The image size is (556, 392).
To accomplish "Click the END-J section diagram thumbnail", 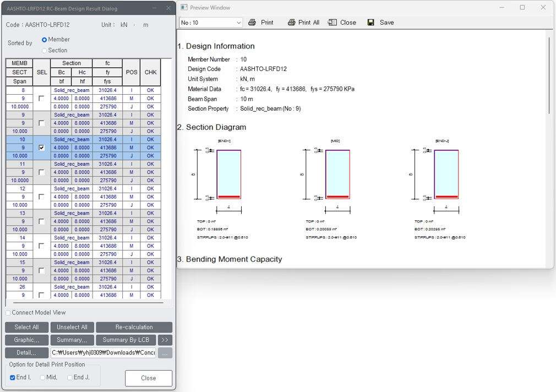I will click(x=446, y=174).
